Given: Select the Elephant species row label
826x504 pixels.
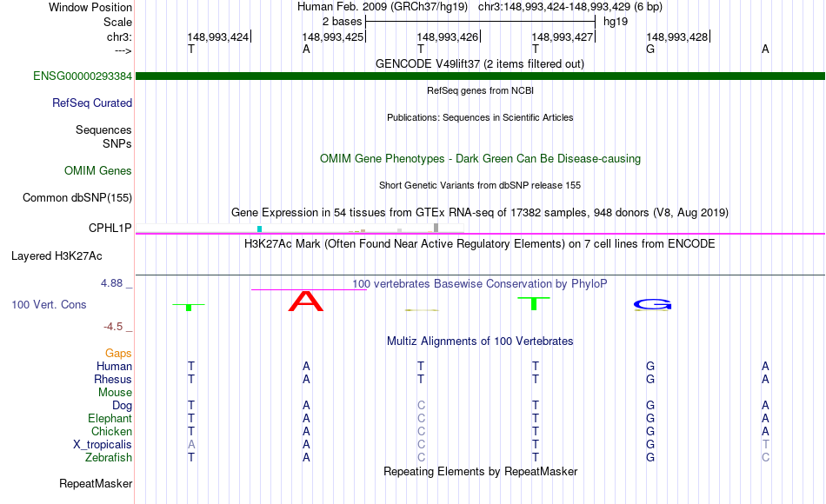Looking at the screenshot, I should tap(110, 418).
